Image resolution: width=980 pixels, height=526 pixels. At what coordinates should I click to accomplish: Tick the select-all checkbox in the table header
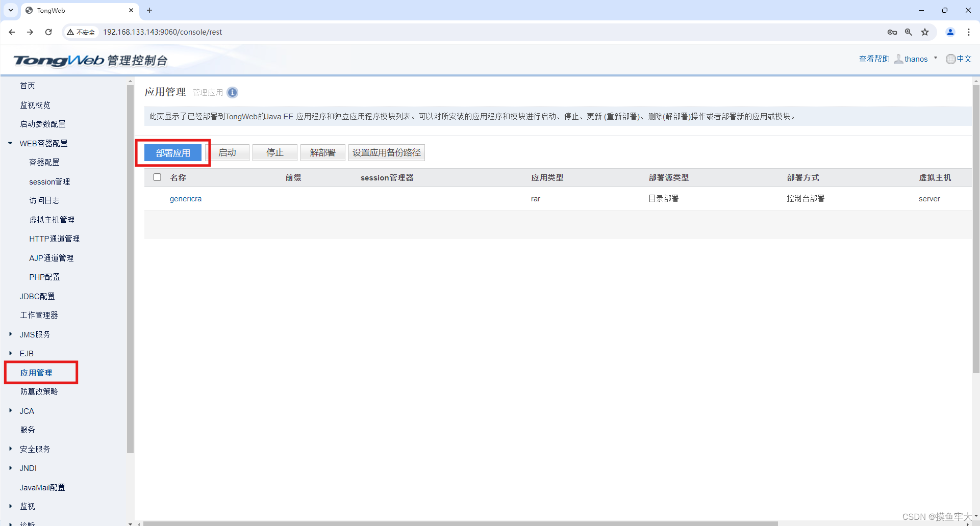[157, 177]
